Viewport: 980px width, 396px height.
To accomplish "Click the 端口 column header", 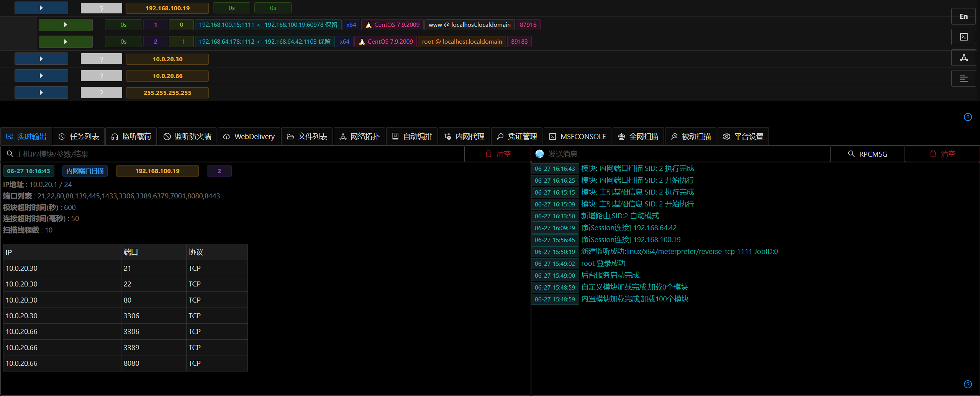I will [x=154, y=252].
